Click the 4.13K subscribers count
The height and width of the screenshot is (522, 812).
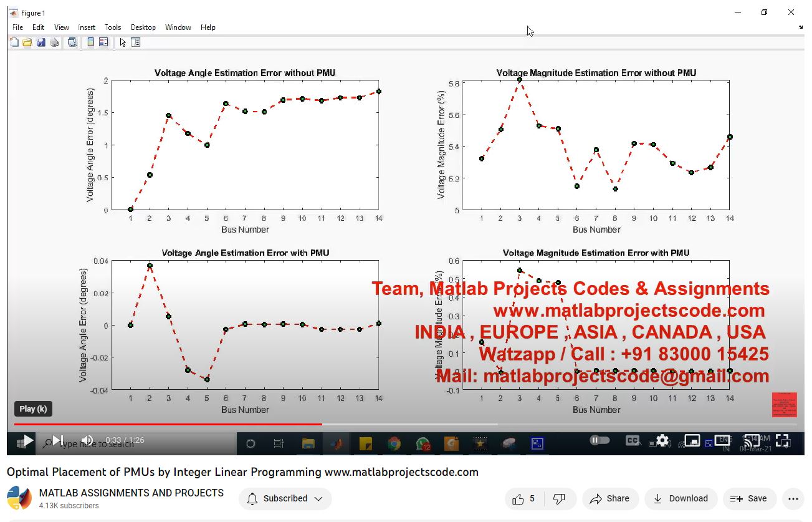tap(69, 506)
